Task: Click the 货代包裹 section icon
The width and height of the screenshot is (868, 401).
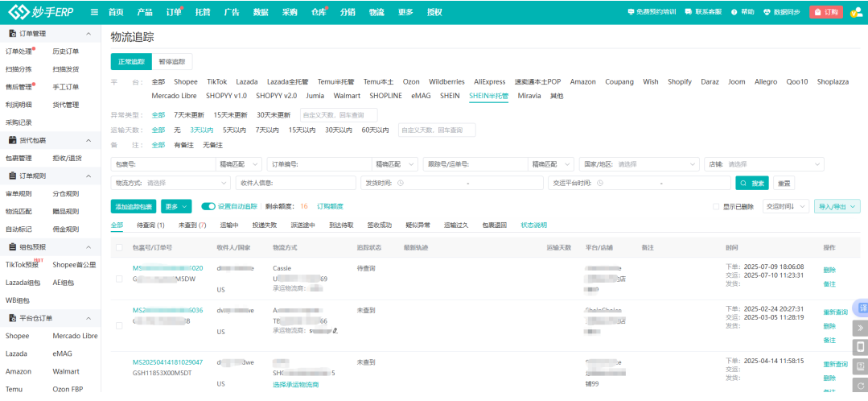Action: tap(13, 140)
